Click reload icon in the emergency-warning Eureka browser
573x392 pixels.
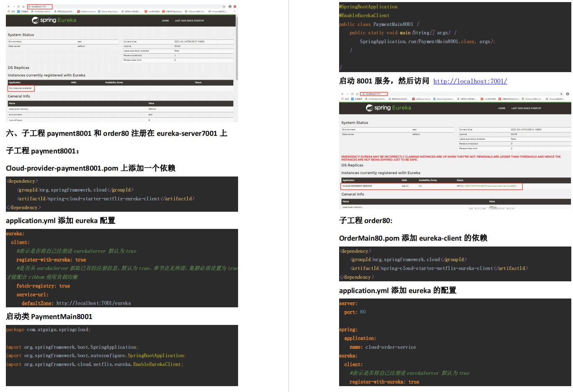[x=352, y=94]
